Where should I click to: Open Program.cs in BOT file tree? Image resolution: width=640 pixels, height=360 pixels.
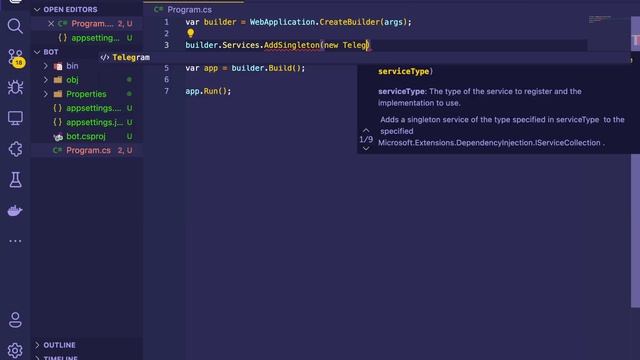point(87,150)
